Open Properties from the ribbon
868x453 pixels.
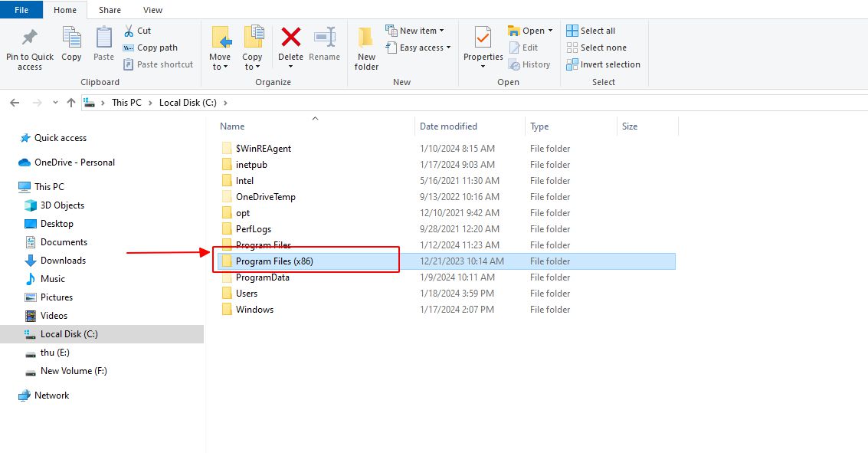click(x=482, y=48)
